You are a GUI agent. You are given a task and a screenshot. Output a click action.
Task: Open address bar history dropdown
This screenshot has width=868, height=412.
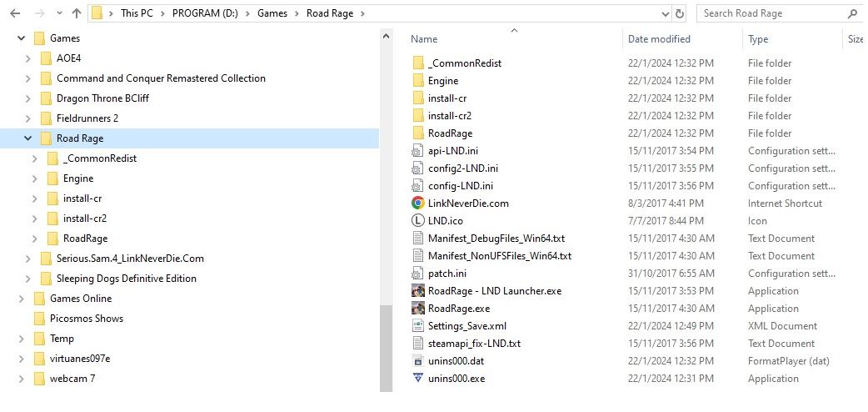click(665, 14)
